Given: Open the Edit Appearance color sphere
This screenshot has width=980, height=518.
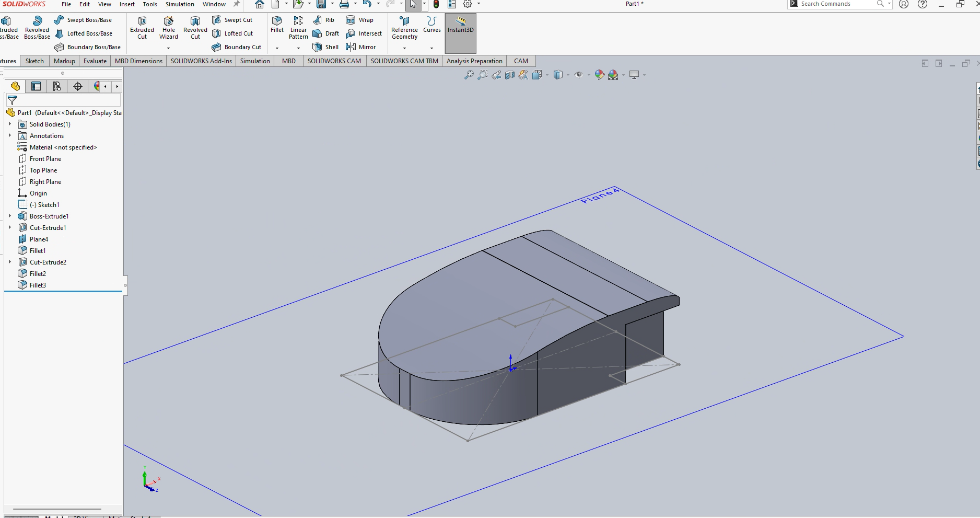Looking at the screenshot, I should tap(599, 75).
